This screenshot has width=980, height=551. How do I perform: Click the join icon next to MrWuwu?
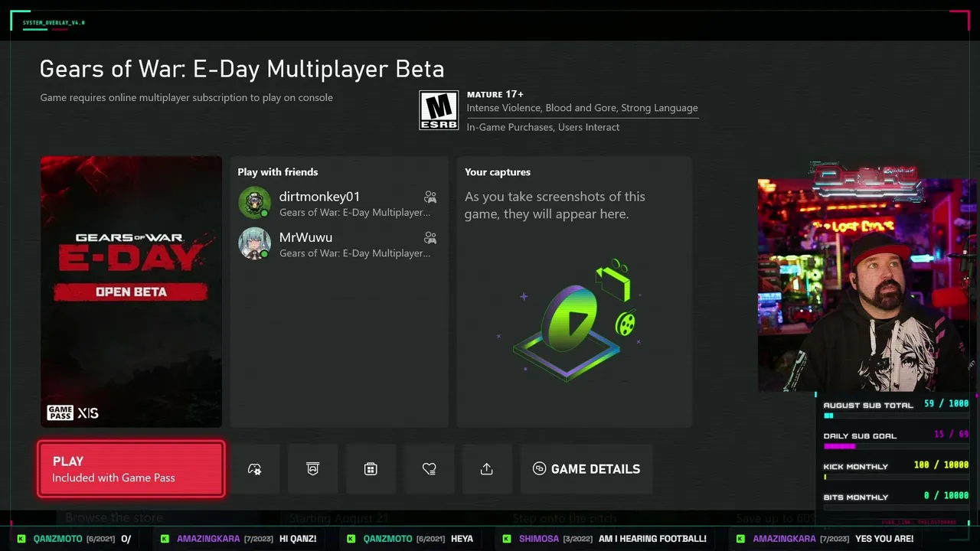430,238
